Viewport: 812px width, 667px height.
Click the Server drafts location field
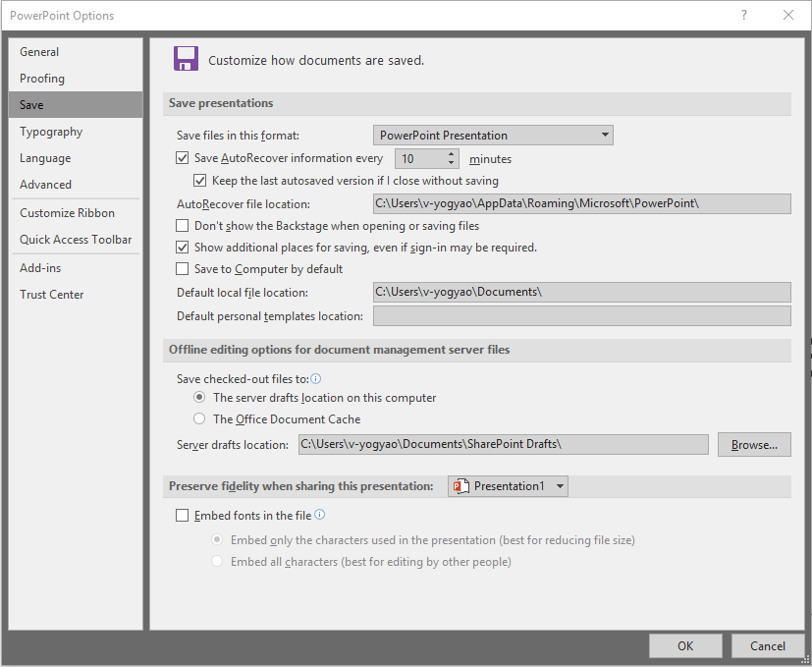point(504,445)
